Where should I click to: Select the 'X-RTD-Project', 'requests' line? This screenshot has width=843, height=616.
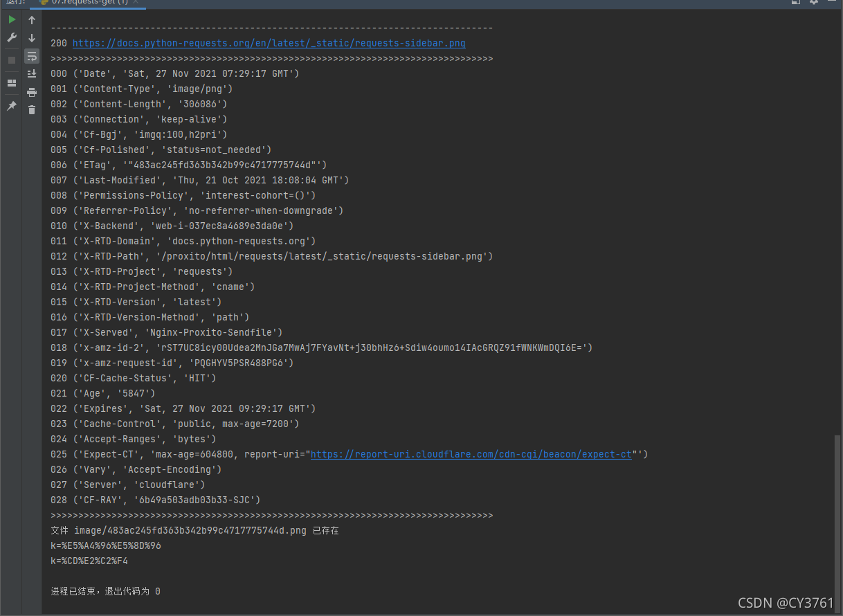click(x=142, y=271)
